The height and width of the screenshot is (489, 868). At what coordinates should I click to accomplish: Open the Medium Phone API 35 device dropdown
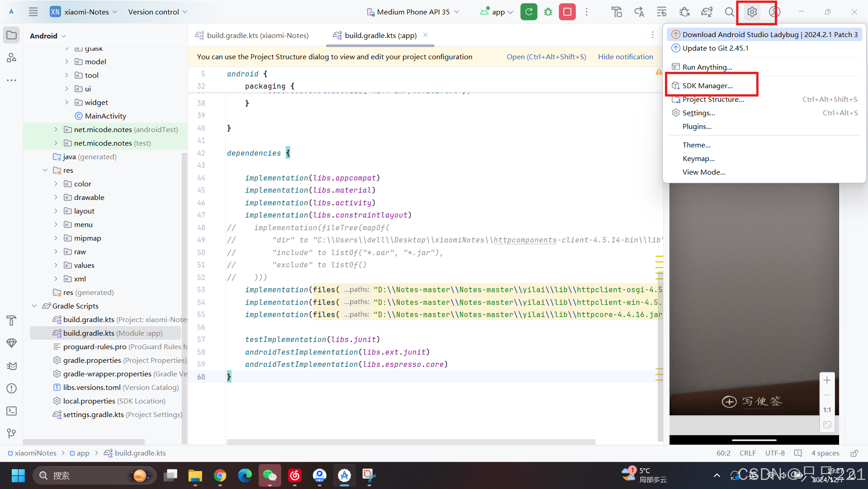(x=413, y=12)
